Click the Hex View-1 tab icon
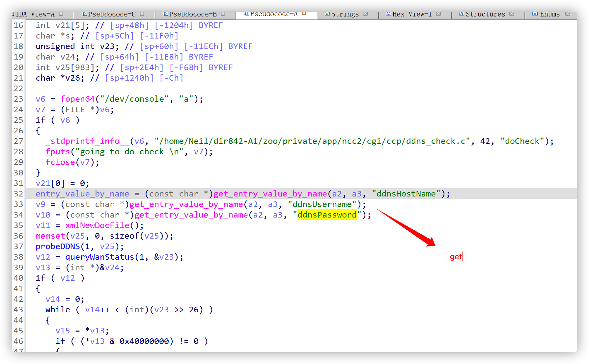The height and width of the screenshot is (364, 589). [389, 14]
